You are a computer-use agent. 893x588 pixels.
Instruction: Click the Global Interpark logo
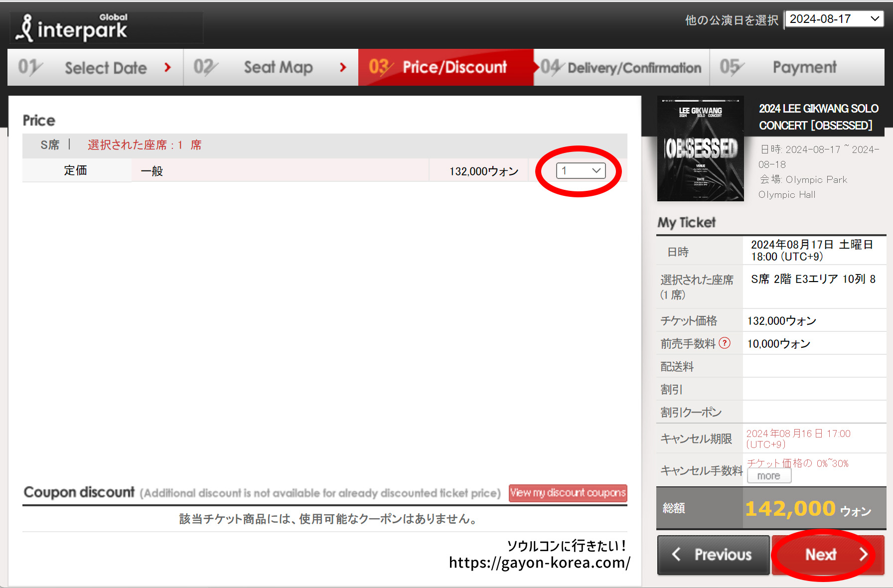coord(72,27)
